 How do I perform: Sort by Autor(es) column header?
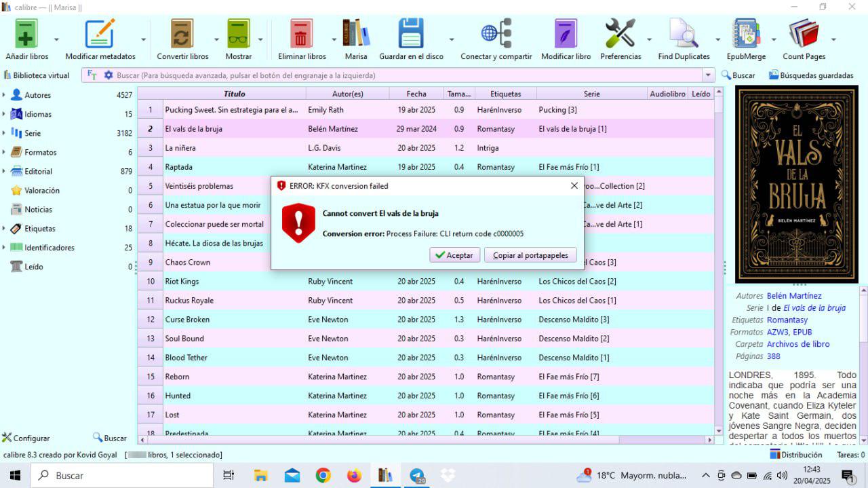coord(347,94)
